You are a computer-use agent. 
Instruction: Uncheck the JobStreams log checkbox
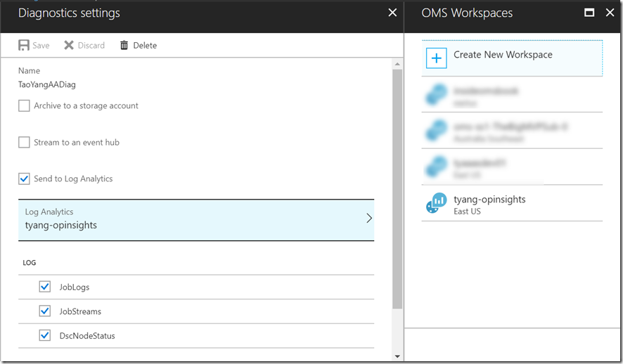coord(45,311)
